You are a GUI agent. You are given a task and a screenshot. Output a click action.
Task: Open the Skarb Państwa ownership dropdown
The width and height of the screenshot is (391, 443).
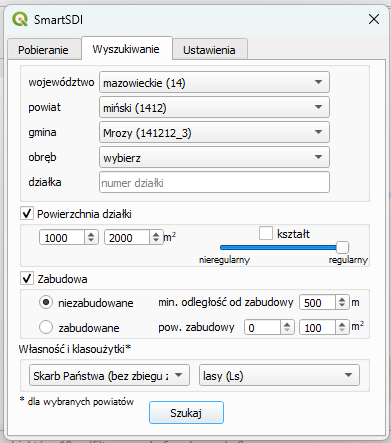(x=109, y=375)
